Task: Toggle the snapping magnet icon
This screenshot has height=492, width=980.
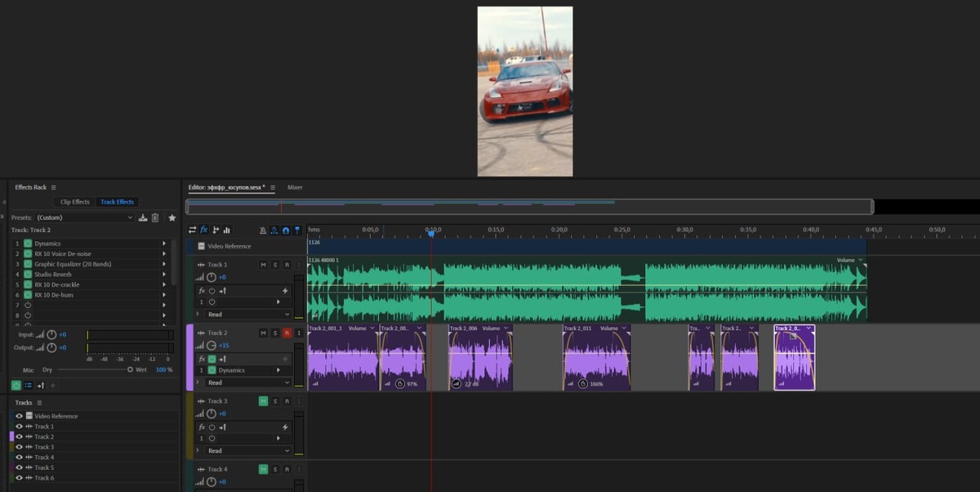Action: tap(286, 230)
